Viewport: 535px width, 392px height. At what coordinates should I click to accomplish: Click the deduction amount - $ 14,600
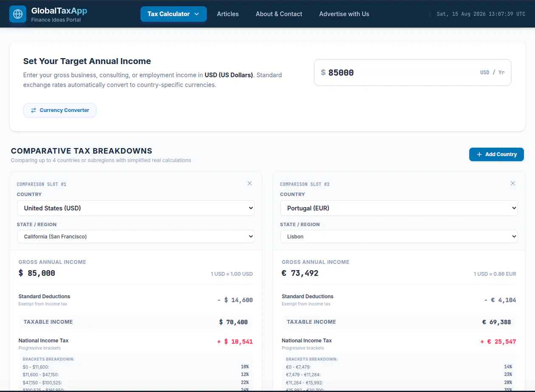pyautogui.click(x=235, y=300)
